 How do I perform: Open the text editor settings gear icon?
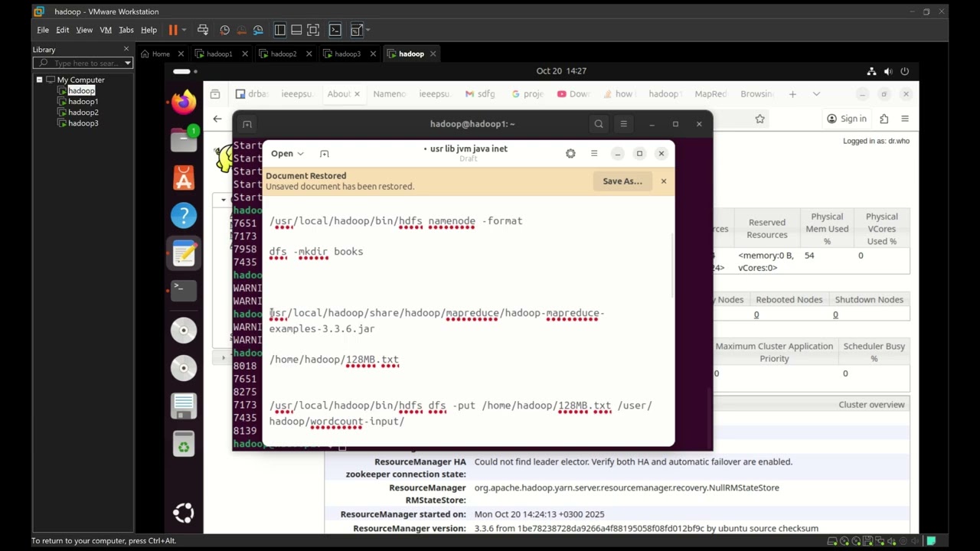pyautogui.click(x=570, y=154)
